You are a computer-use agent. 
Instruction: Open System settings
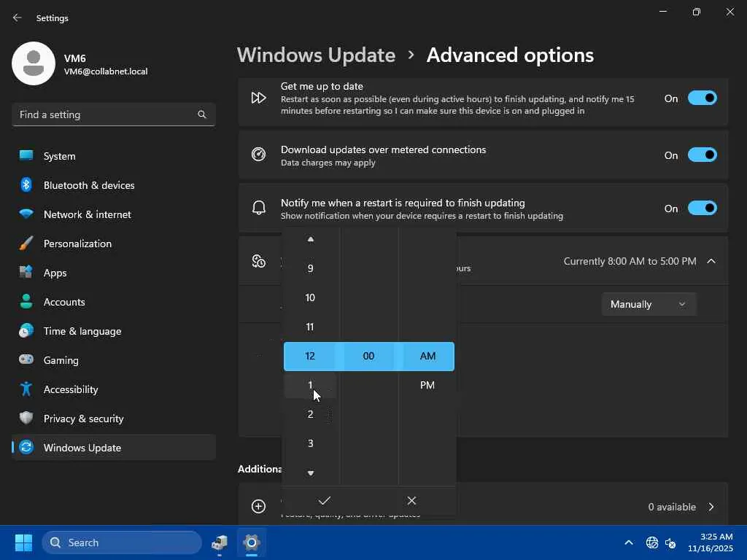(x=113, y=156)
